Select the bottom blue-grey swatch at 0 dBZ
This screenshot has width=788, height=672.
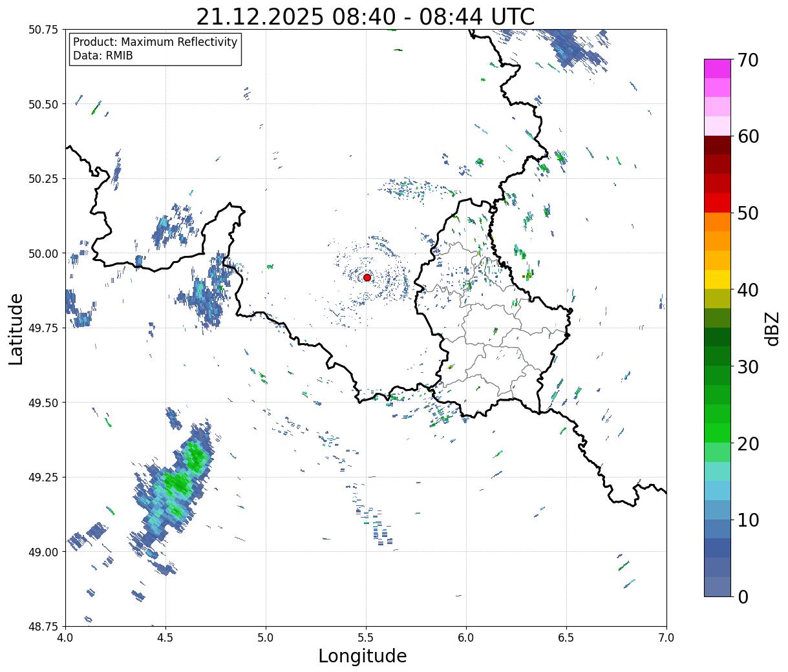click(x=717, y=586)
